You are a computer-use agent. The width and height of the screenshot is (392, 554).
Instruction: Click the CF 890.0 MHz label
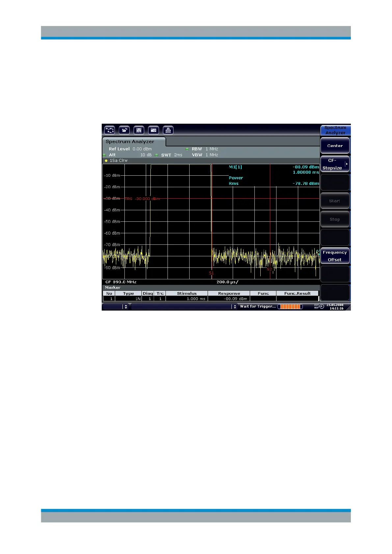(x=121, y=282)
